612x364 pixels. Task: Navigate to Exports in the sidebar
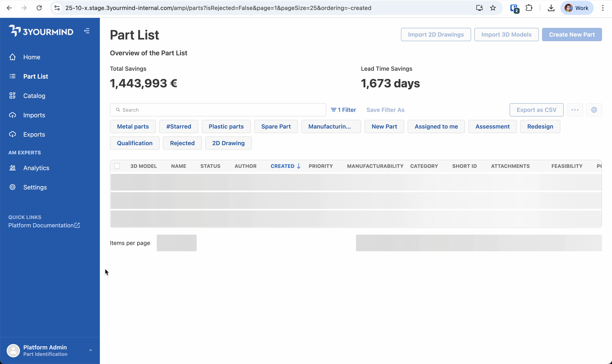(34, 134)
